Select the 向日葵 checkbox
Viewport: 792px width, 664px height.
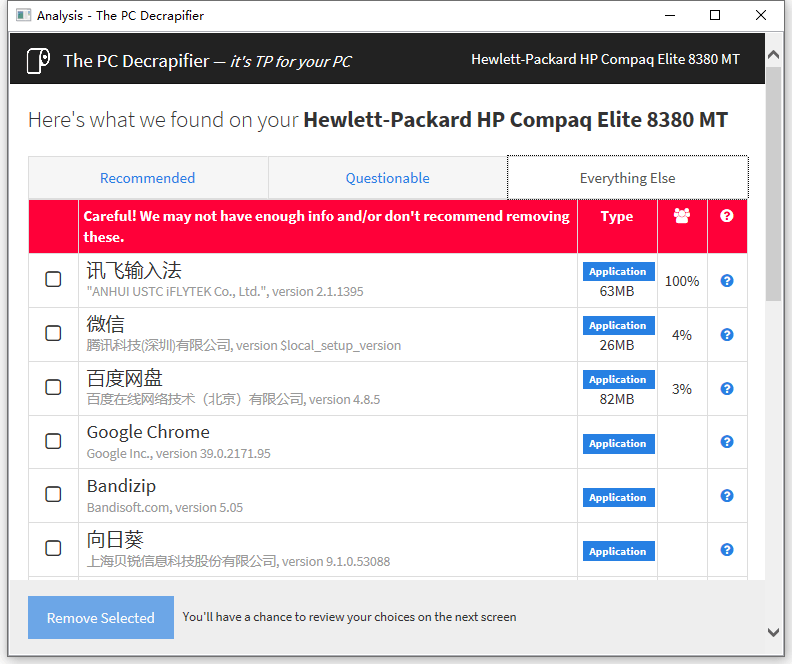click(x=53, y=548)
